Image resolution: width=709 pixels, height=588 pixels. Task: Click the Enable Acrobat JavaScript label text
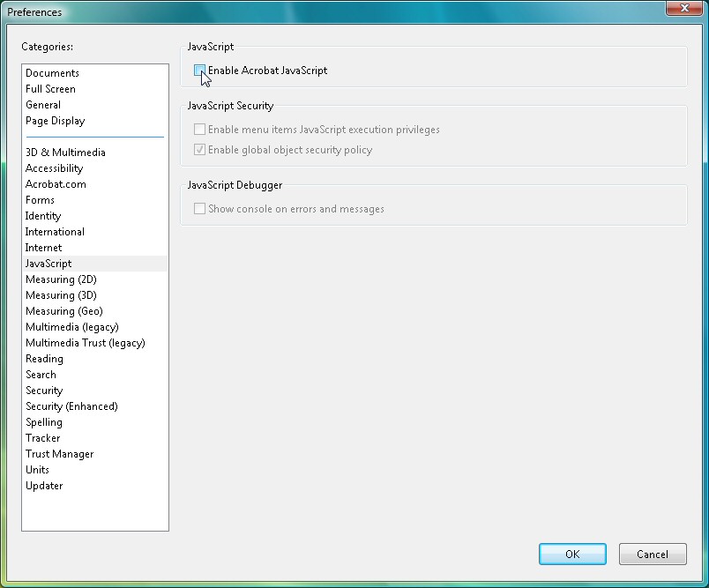267,71
